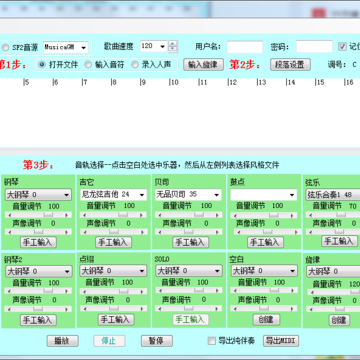360x360 pixels.
Task: Click the right arrow of 点缀 volume slider
Action: [141, 291]
